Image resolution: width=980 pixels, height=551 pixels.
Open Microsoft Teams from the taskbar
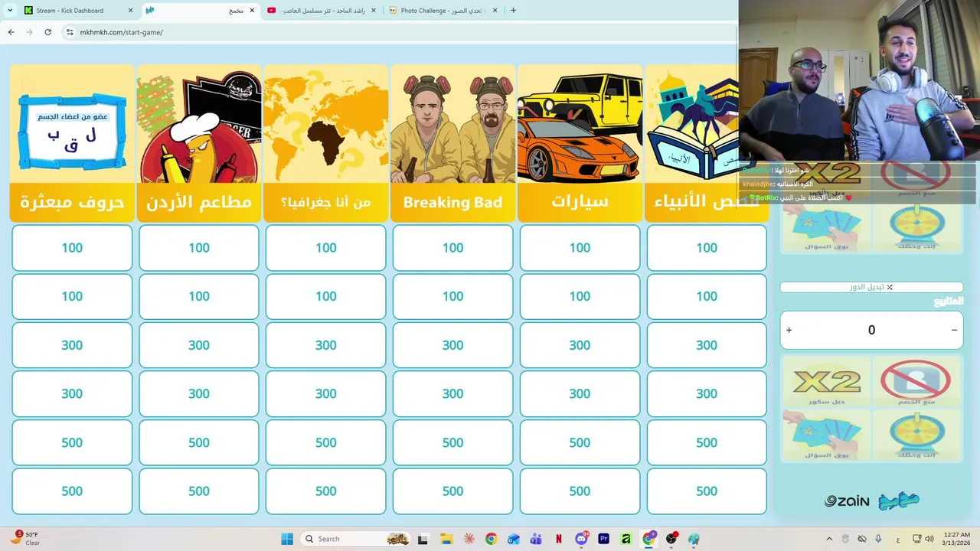click(x=536, y=539)
